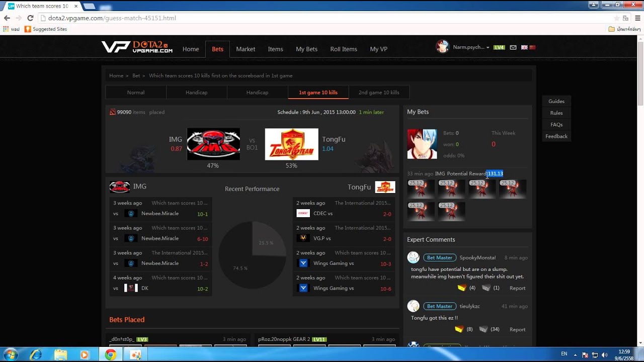The height and width of the screenshot is (362, 644).
Task: Click the Chrome taskbar icon
Action: (111, 355)
